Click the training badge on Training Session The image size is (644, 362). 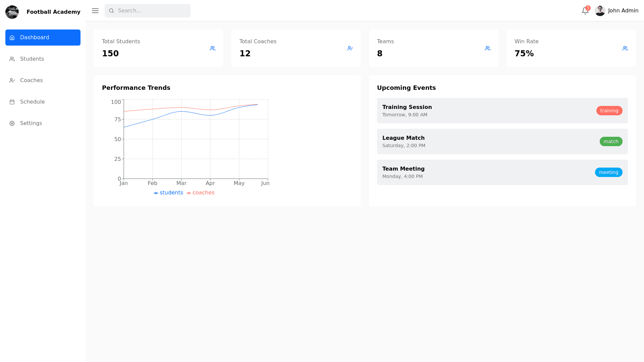point(609,111)
